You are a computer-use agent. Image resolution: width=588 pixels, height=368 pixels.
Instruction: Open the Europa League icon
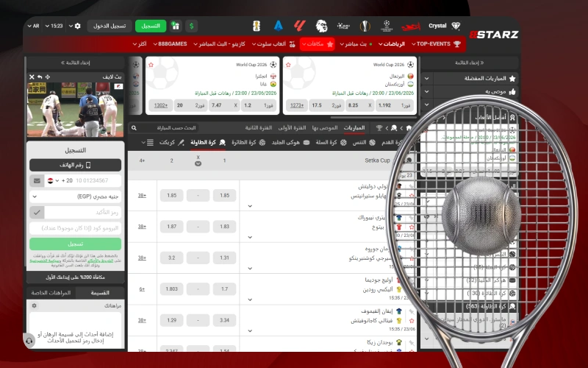[365, 26]
